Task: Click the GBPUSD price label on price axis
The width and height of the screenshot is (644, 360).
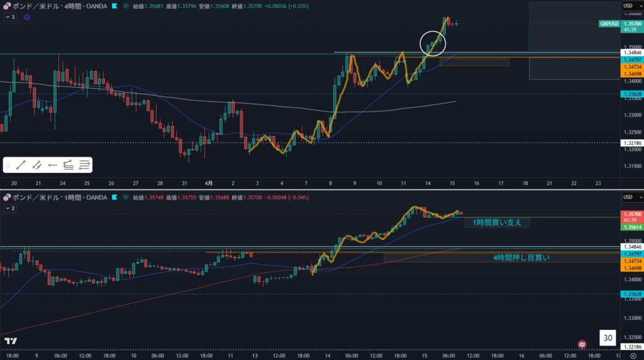Action: [609, 23]
